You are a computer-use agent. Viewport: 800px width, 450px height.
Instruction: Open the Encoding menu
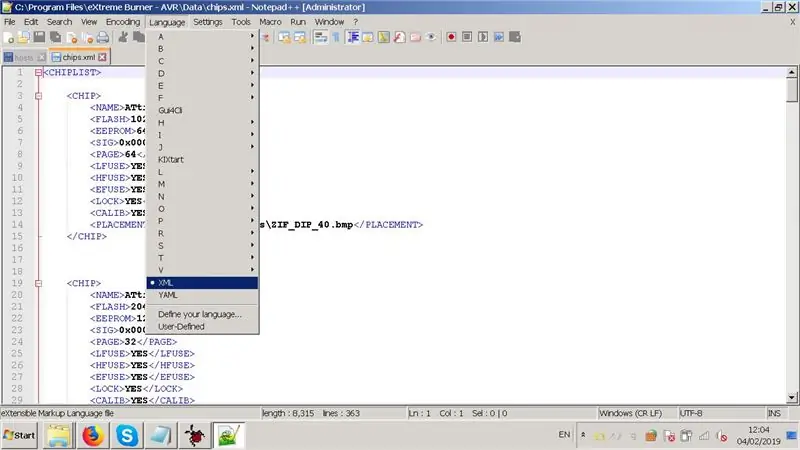click(122, 22)
